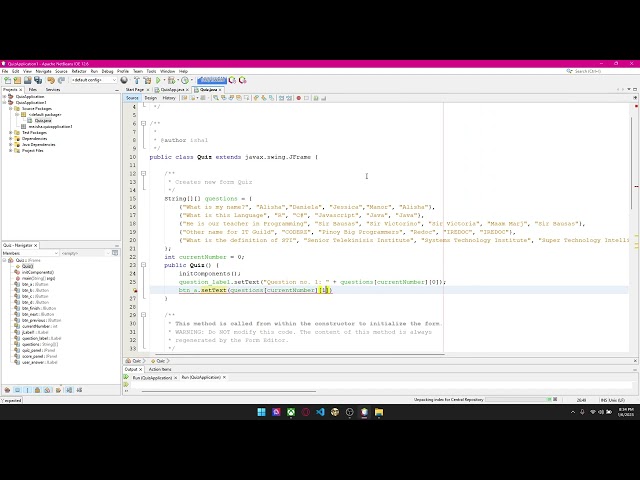Toggle Show Static Members filter in Navigator
This screenshot has height=480, width=640.
coord(28,390)
